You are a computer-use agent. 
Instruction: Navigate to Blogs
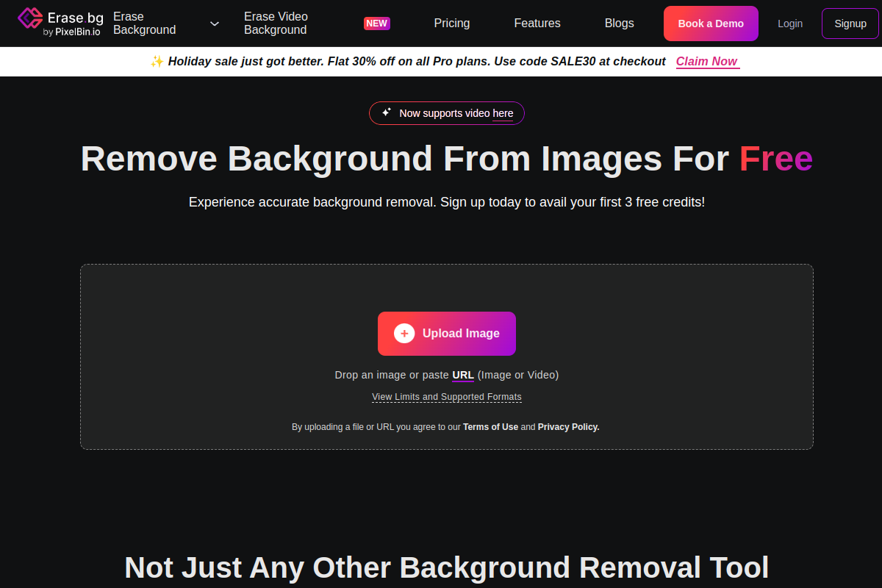(619, 24)
